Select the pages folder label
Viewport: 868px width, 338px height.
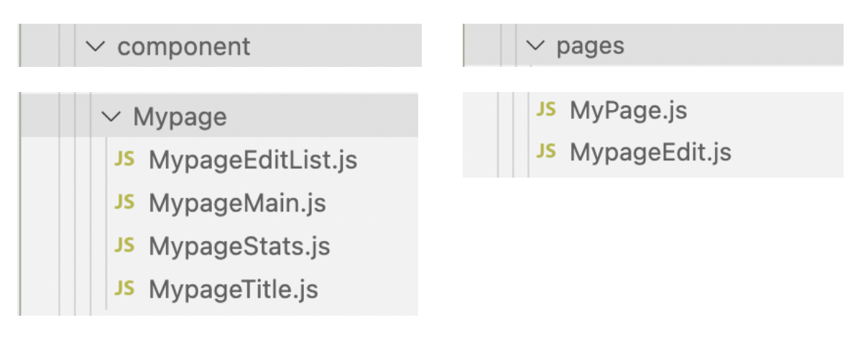pyautogui.click(x=590, y=46)
